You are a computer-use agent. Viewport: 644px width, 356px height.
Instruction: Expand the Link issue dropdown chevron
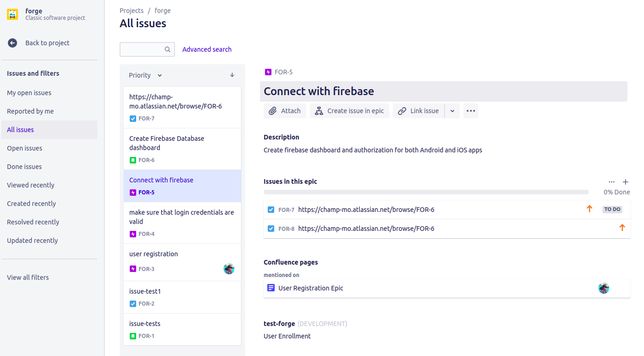click(x=452, y=111)
